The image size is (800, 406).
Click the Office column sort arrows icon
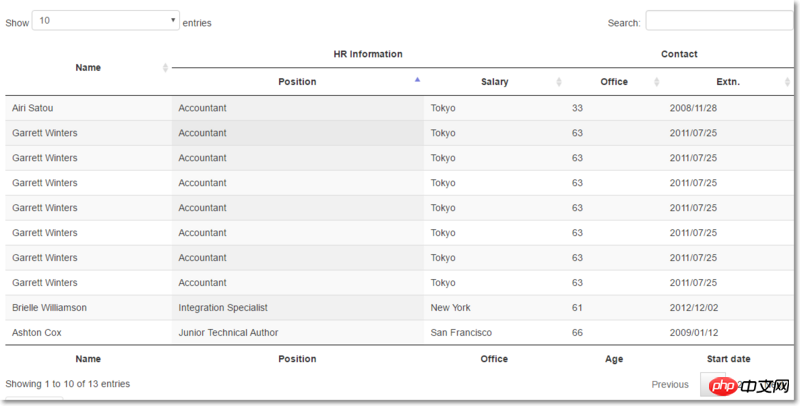[x=657, y=82]
